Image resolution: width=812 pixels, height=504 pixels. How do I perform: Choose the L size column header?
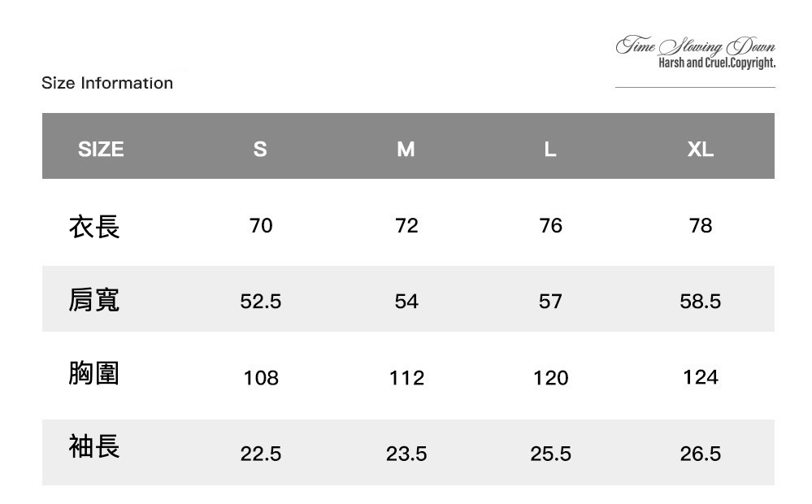550,149
